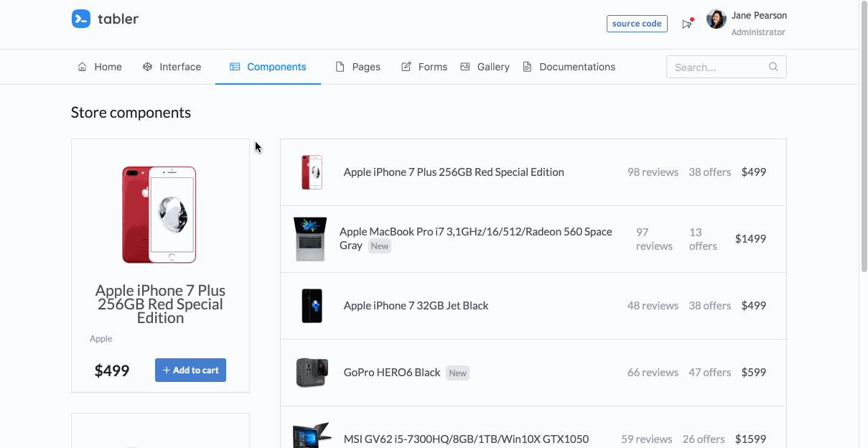Viewport: 868px width, 448px height.
Task: Click the source code button
Action: click(637, 24)
